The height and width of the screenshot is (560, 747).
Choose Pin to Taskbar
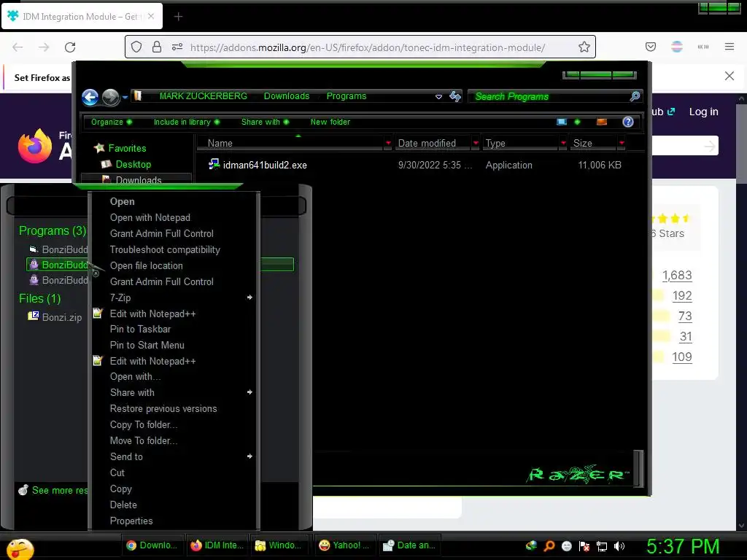click(x=174, y=330)
